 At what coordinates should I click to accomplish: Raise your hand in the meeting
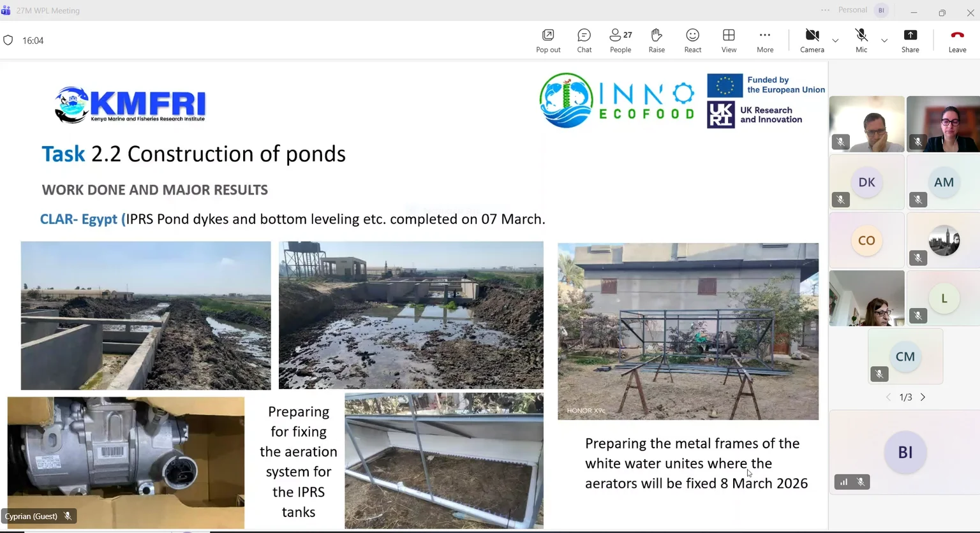[657, 41]
